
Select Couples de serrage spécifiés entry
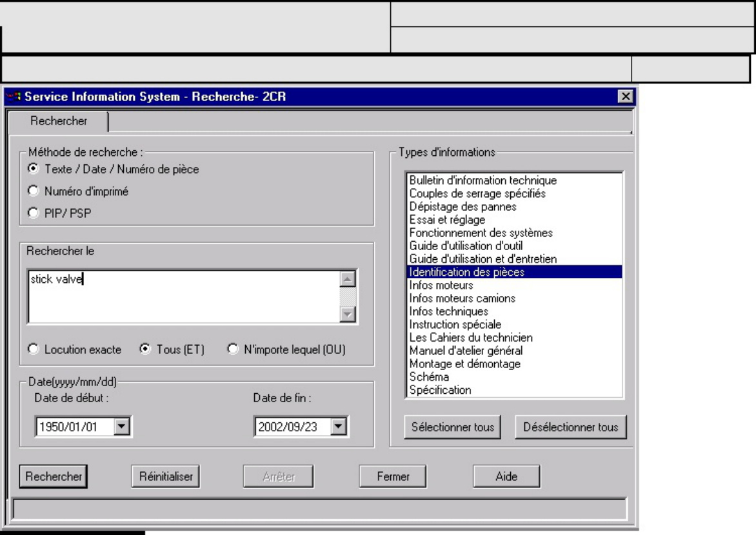[515, 193]
